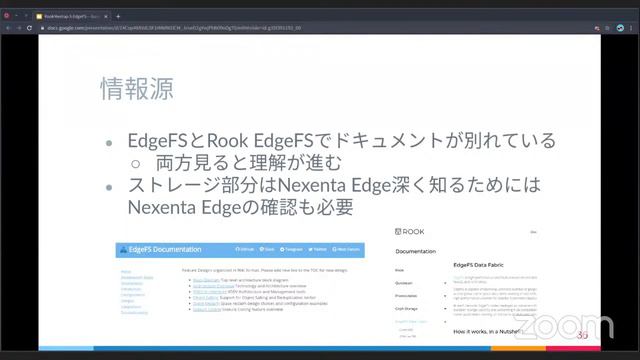The image size is (640, 360).
Task: Click the EdgeFS logo icon in blue header
Action: [123, 249]
